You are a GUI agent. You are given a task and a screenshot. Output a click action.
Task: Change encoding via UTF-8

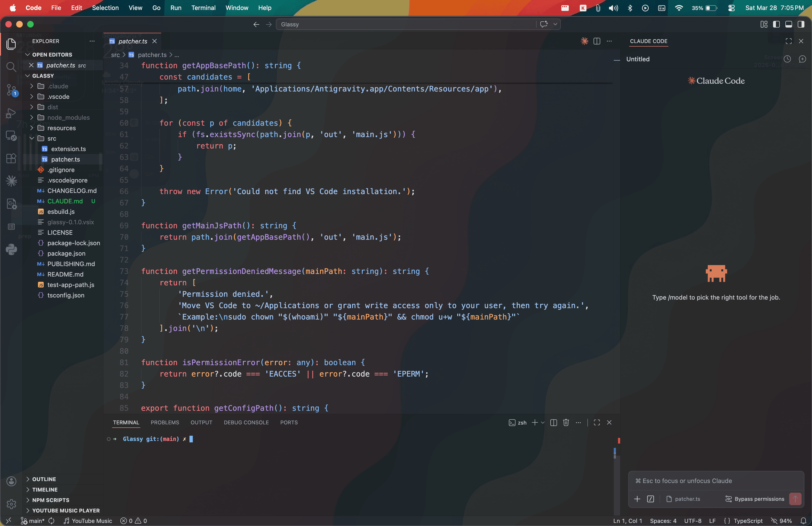pos(693,521)
